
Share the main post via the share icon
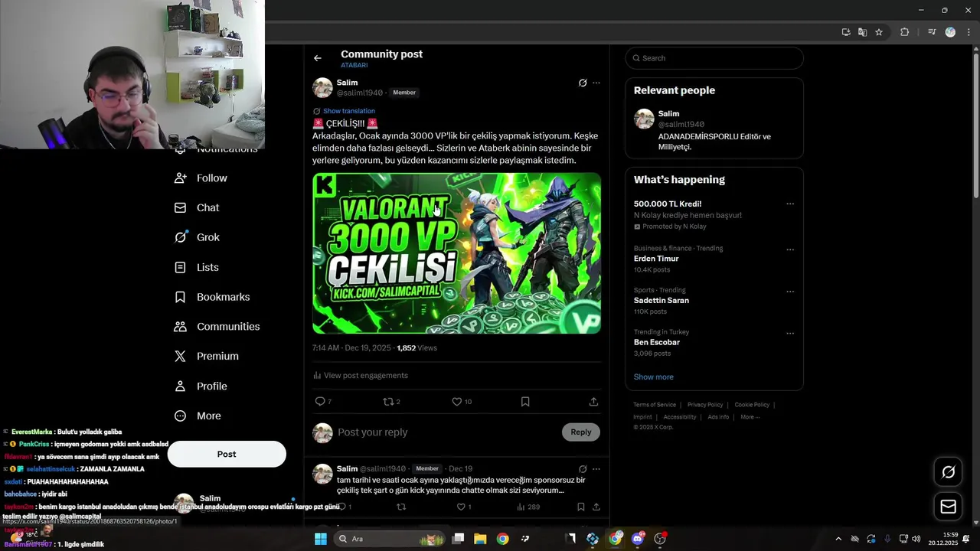click(593, 402)
